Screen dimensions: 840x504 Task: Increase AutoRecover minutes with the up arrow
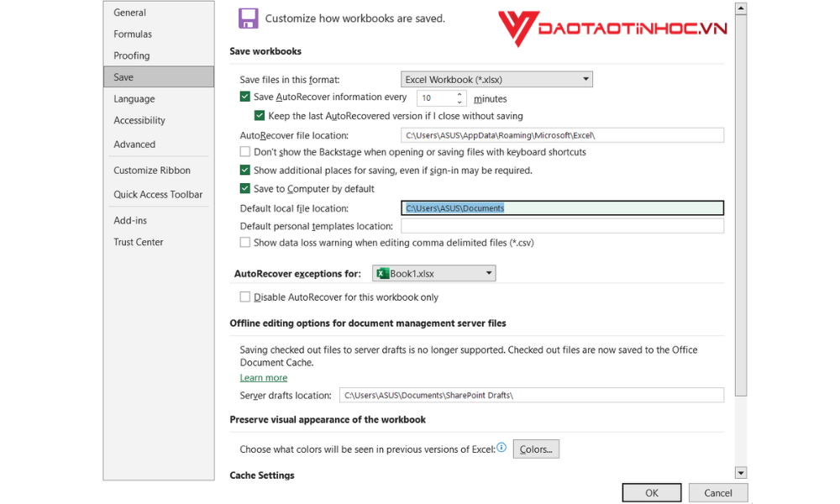(x=459, y=94)
